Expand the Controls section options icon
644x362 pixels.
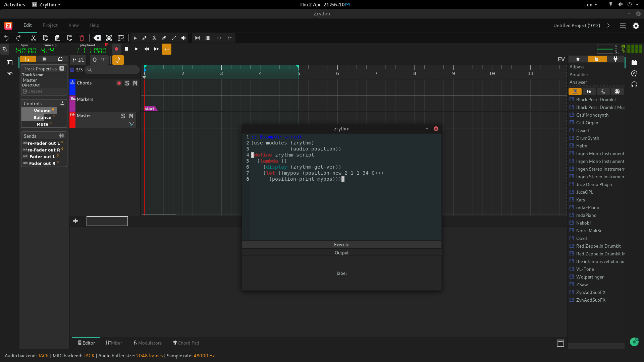tap(62, 103)
